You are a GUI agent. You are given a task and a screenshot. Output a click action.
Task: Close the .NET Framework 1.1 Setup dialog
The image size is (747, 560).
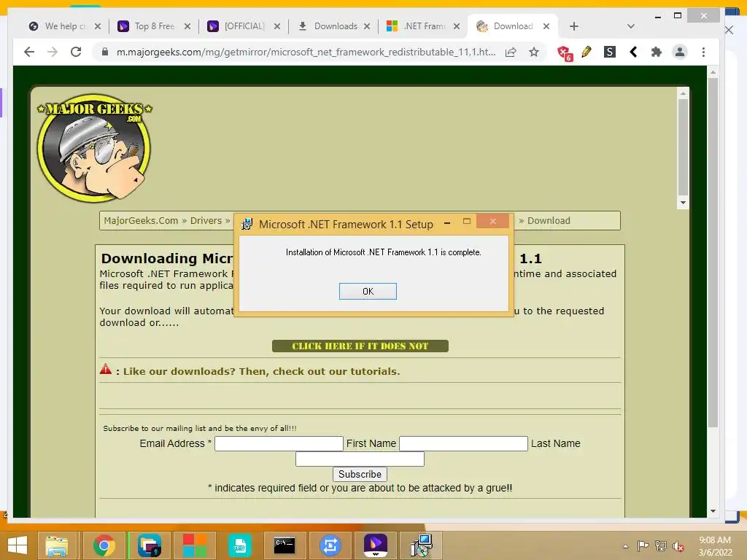(492, 222)
